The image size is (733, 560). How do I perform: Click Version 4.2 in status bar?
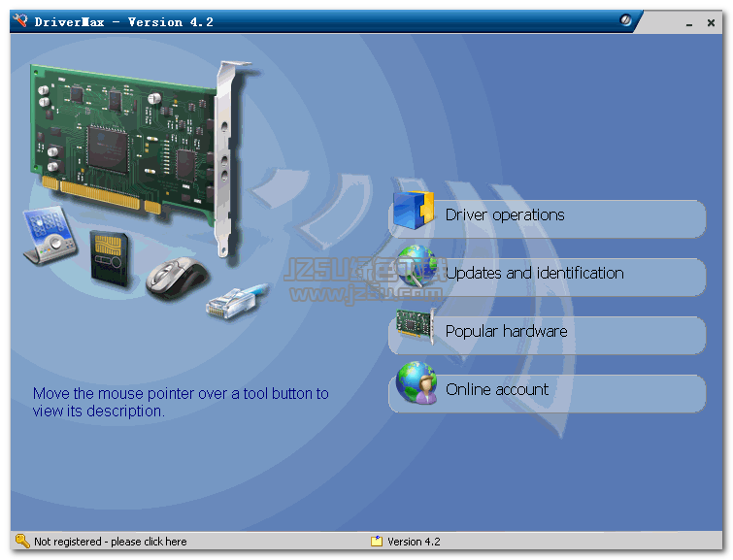(414, 542)
